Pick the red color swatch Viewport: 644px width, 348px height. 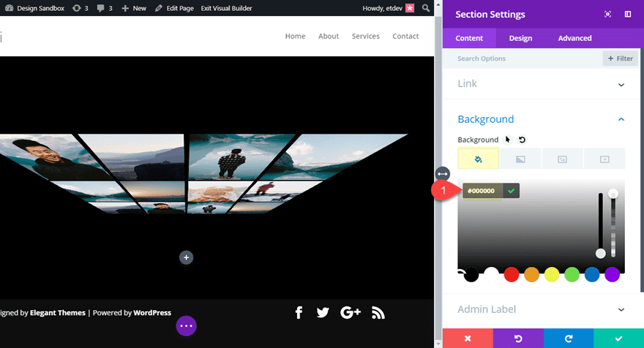click(x=512, y=275)
